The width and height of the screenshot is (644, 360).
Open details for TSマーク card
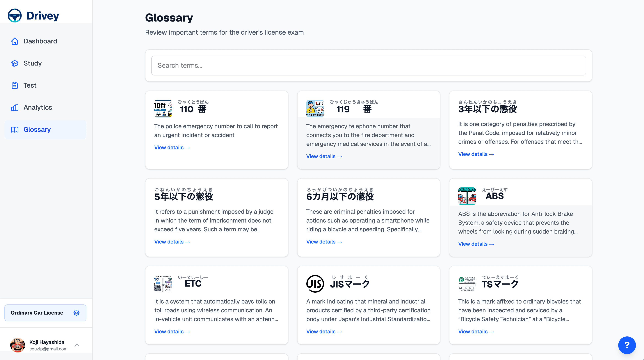476,331
